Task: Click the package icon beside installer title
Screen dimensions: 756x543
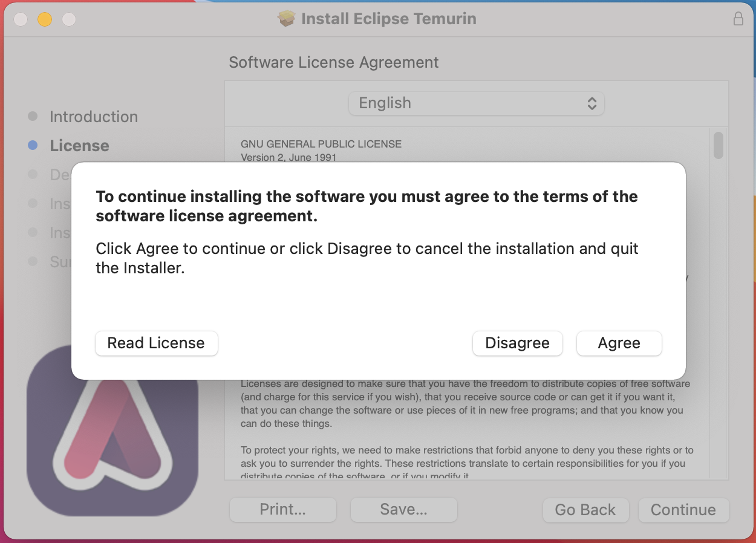Action: pyautogui.click(x=287, y=19)
